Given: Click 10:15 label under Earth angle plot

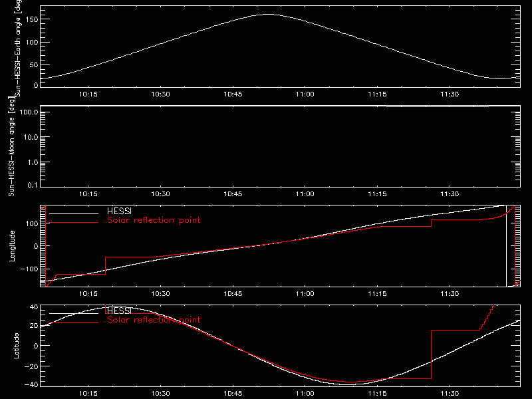Looking at the screenshot, I should click(x=88, y=94).
